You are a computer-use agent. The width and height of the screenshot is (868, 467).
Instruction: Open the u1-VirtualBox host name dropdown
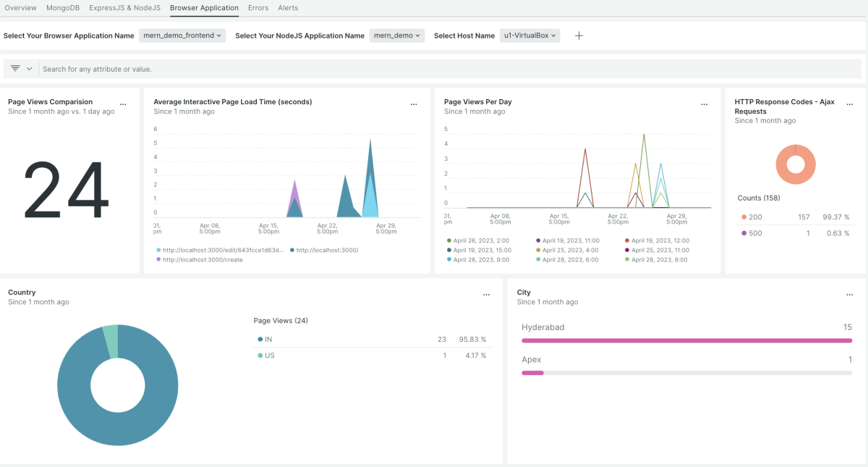tap(529, 35)
